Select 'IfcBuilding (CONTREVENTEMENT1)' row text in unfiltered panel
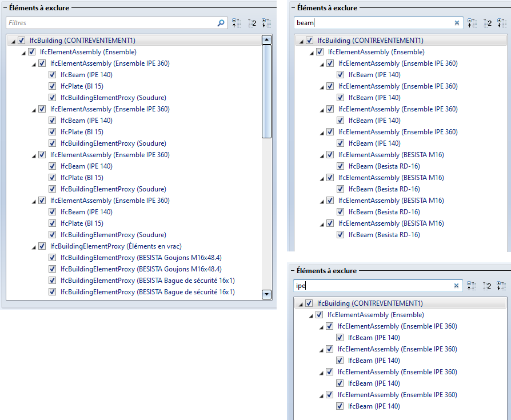 (82, 41)
